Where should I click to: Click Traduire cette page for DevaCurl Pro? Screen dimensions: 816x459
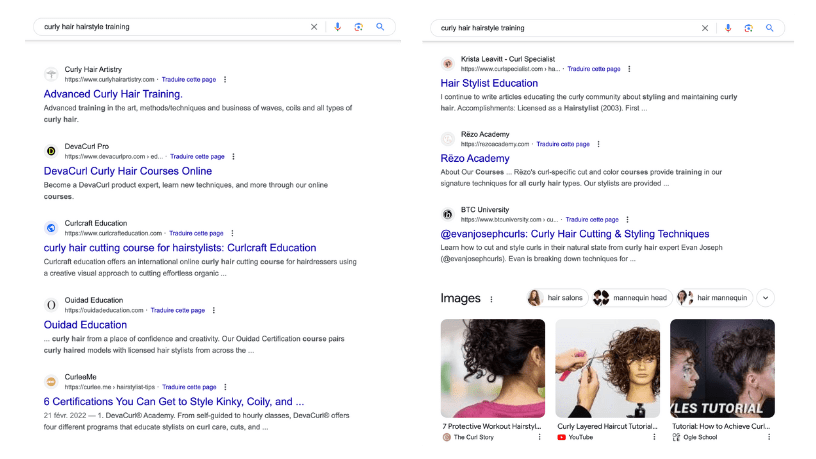[197, 157]
